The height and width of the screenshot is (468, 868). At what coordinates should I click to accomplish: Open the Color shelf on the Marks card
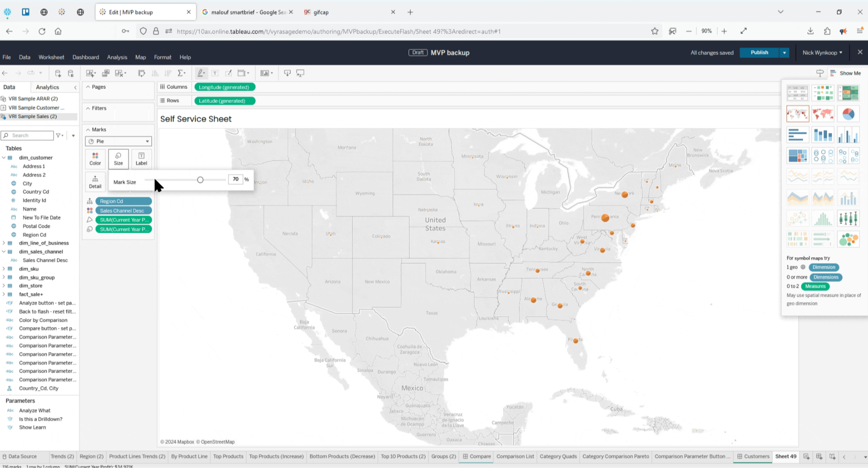click(95, 159)
